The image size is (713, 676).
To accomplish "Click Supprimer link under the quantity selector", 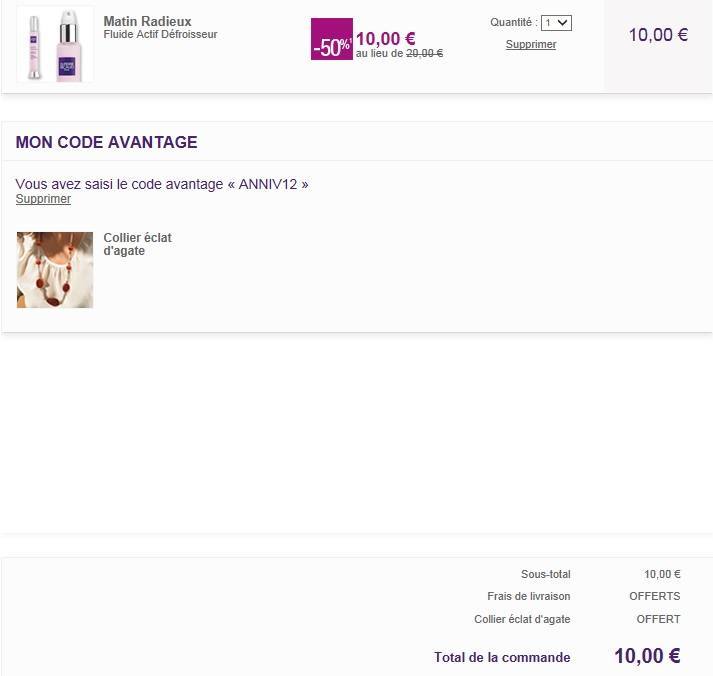I will (531, 45).
